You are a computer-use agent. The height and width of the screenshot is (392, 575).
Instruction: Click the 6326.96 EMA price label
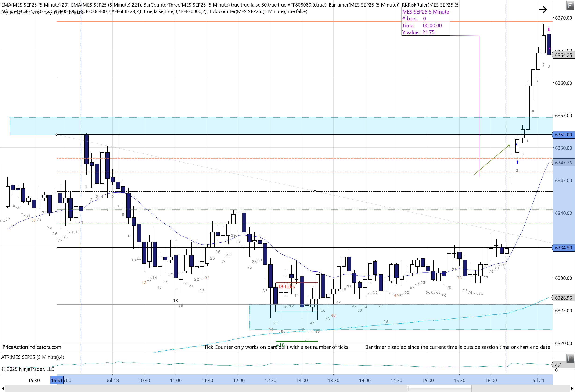[563, 298]
